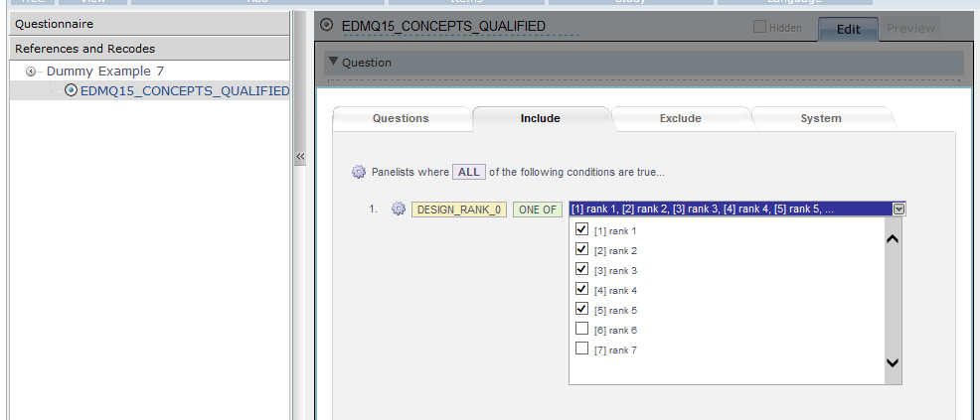Check the '[6] rank 6' checkbox
This screenshot has width=980, height=420.
tap(581, 329)
